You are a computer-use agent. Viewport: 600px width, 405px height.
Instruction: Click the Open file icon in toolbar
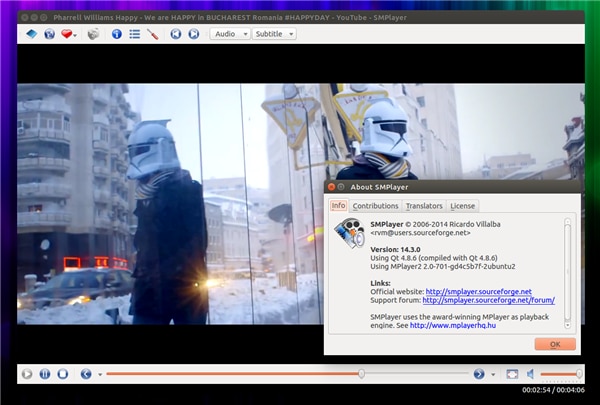32,34
